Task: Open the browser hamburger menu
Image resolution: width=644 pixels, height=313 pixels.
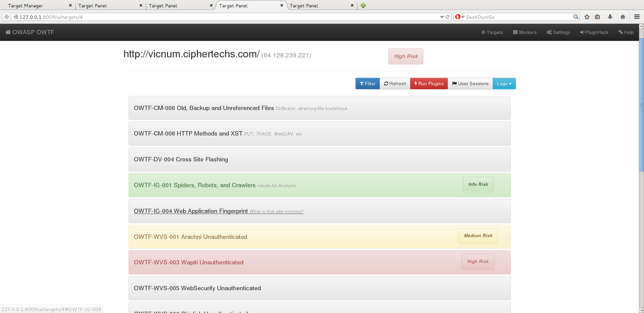Action: tap(637, 17)
